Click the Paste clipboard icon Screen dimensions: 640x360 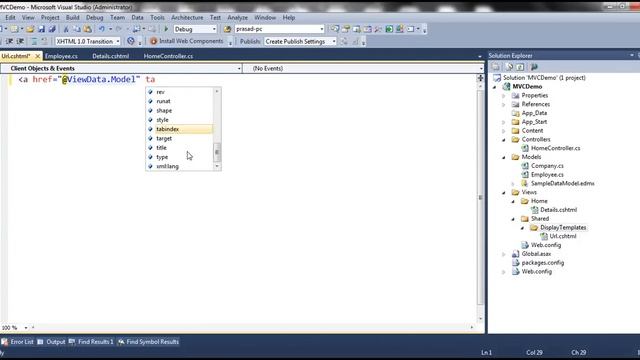click(87, 29)
